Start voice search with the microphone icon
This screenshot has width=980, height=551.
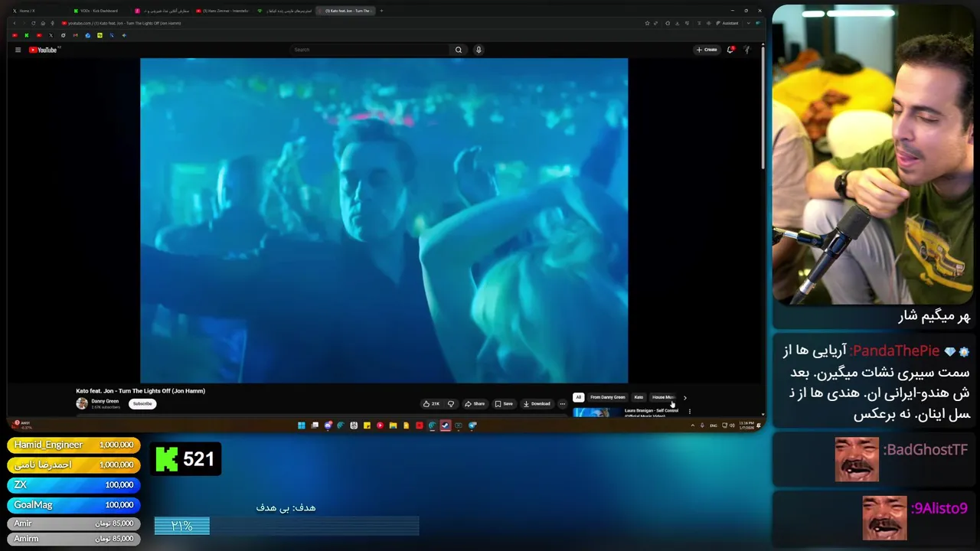(x=479, y=50)
